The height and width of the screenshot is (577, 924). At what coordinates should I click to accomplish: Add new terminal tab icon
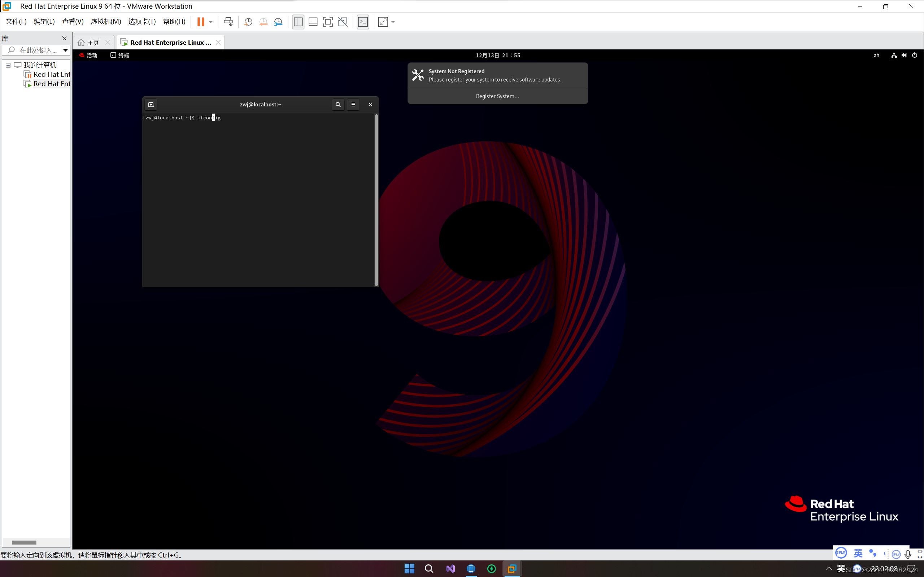tap(151, 105)
